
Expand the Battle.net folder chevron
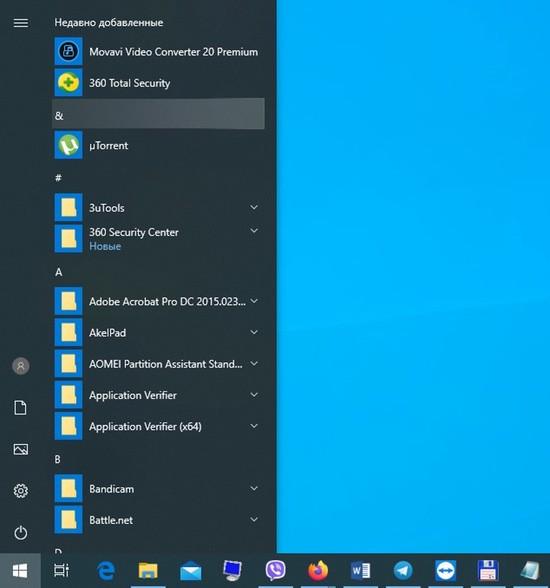(x=254, y=519)
